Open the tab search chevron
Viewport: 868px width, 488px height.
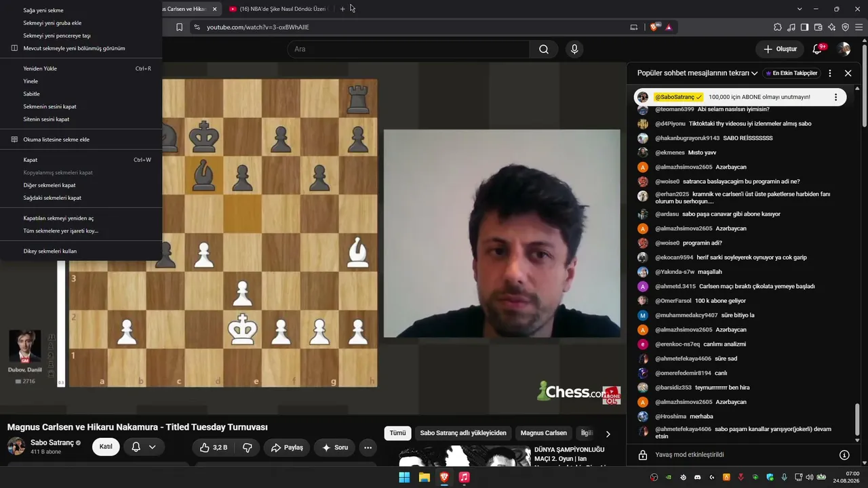[x=800, y=9]
